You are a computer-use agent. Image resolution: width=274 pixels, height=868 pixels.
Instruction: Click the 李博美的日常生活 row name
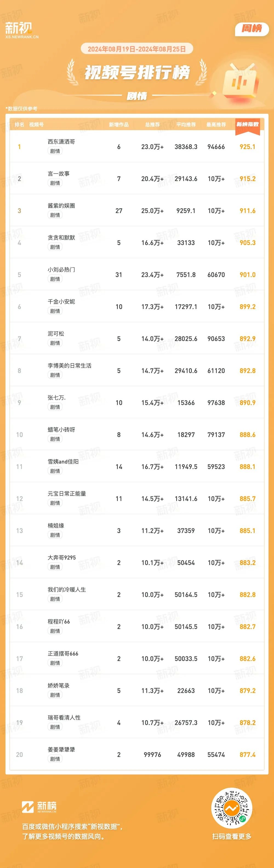[70, 366]
